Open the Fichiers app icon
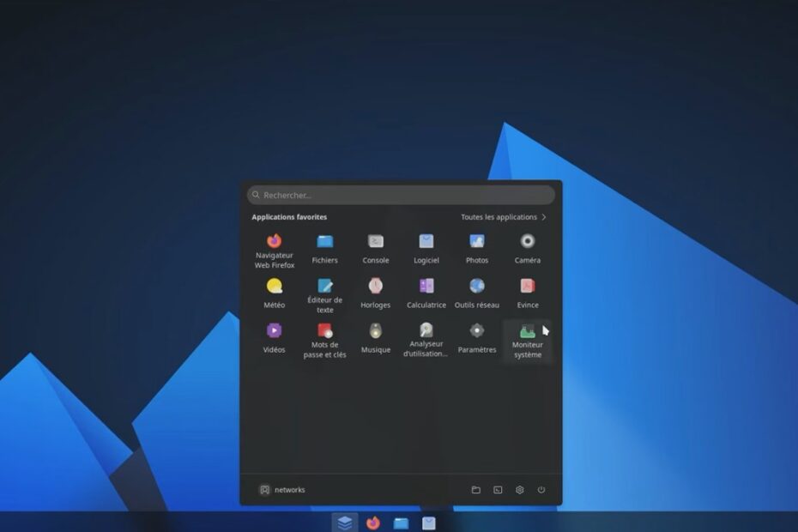Viewport: 798px width, 532px height. point(324,242)
